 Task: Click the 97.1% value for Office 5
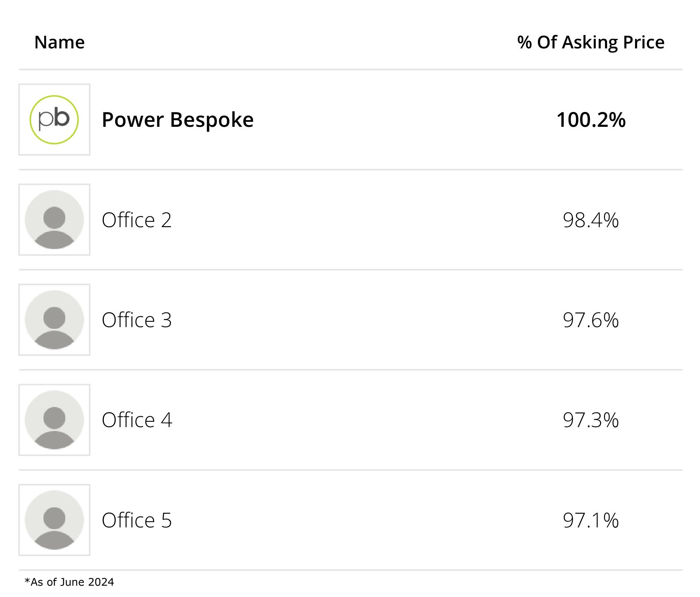pyautogui.click(x=591, y=520)
